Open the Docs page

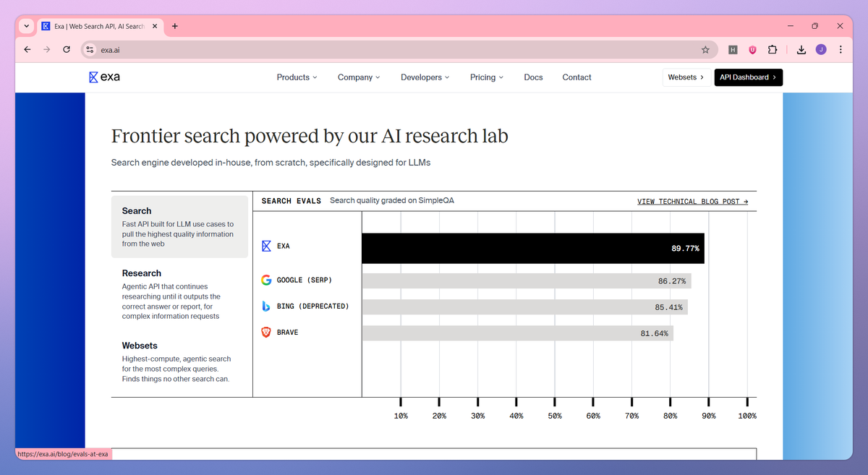(x=533, y=77)
